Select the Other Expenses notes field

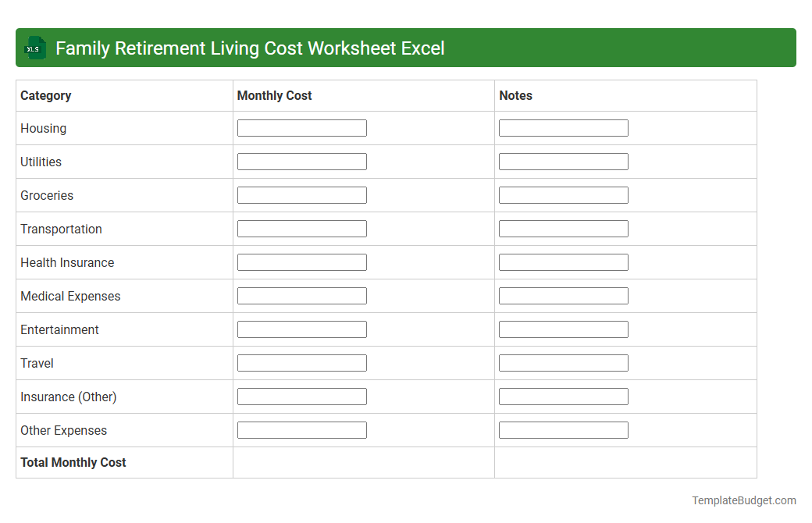pos(563,429)
